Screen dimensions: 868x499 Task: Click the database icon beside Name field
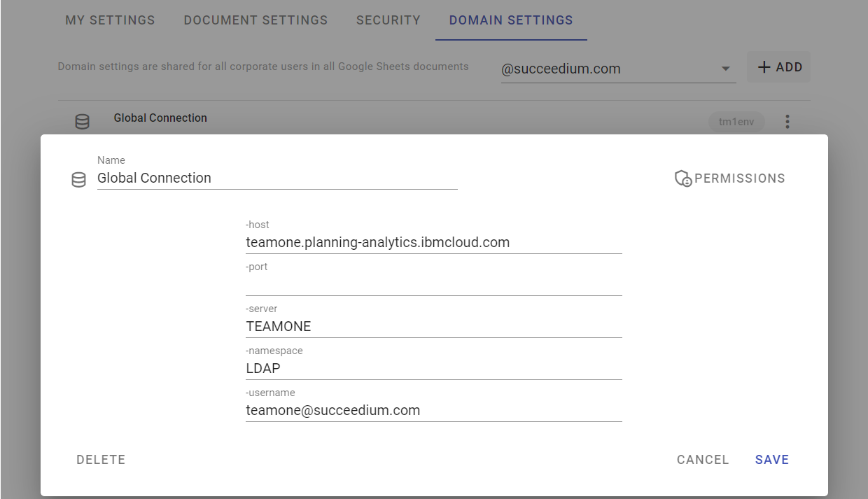click(x=79, y=180)
